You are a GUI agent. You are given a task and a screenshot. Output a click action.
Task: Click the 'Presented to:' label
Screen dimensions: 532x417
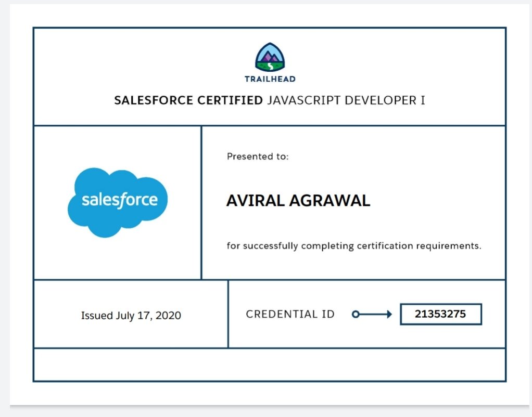(258, 157)
